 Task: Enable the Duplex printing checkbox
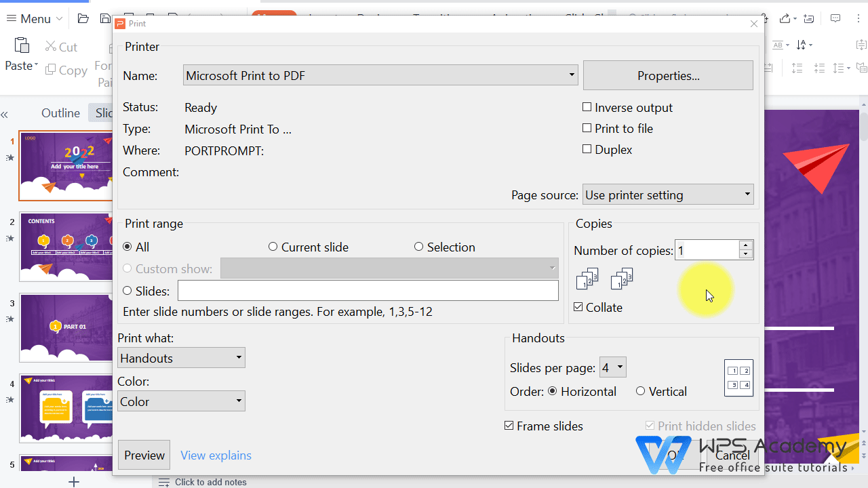point(587,149)
